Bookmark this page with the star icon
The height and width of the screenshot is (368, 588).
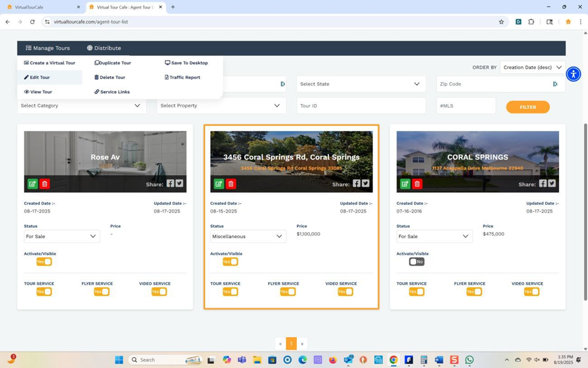click(x=501, y=22)
